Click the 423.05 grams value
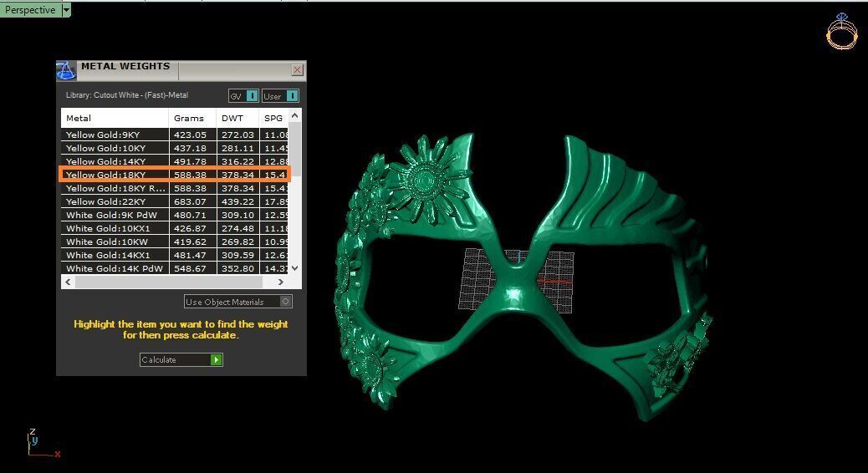 point(190,135)
